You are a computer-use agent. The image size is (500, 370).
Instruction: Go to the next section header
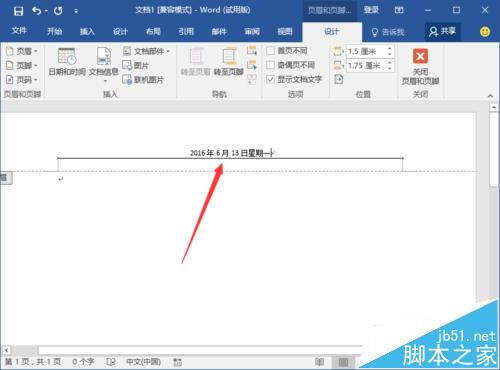[252, 65]
